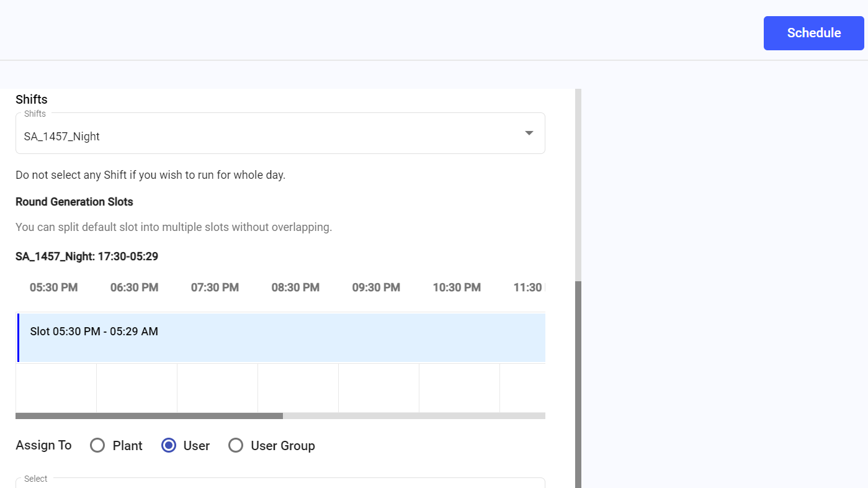Click the 05:30 PM time marker
Screen dimensions: 868x488
(54, 287)
